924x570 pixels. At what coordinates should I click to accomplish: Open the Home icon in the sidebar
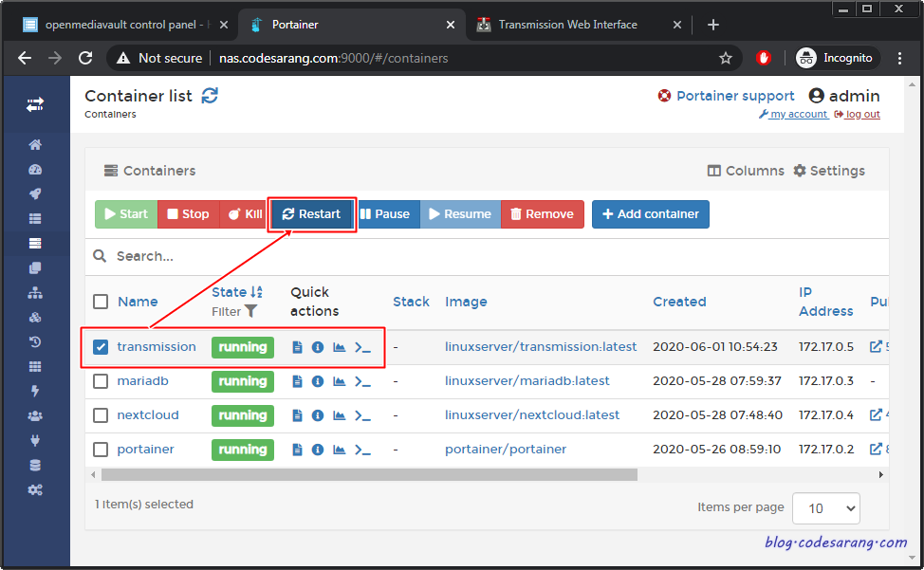[35, 144]
